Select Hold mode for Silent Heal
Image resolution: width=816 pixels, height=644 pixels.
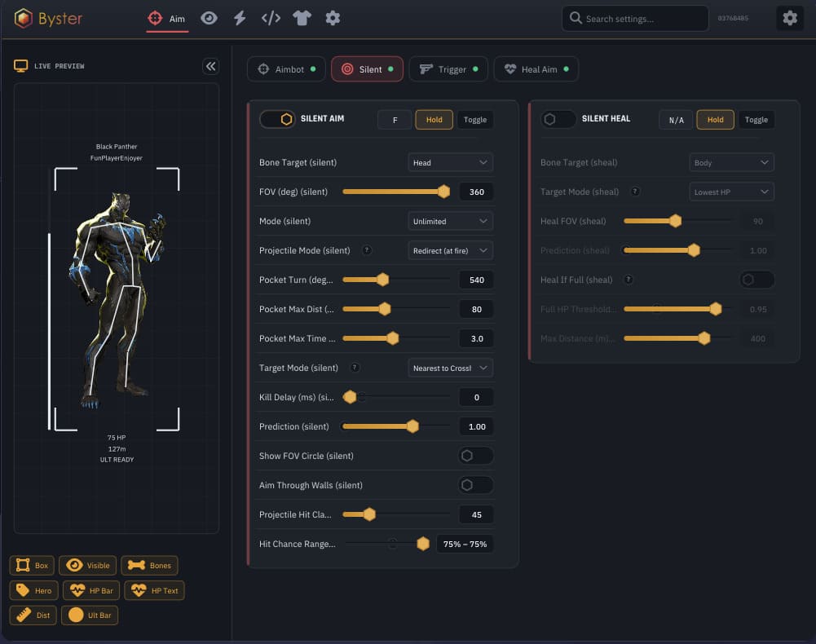click(715, 120)
